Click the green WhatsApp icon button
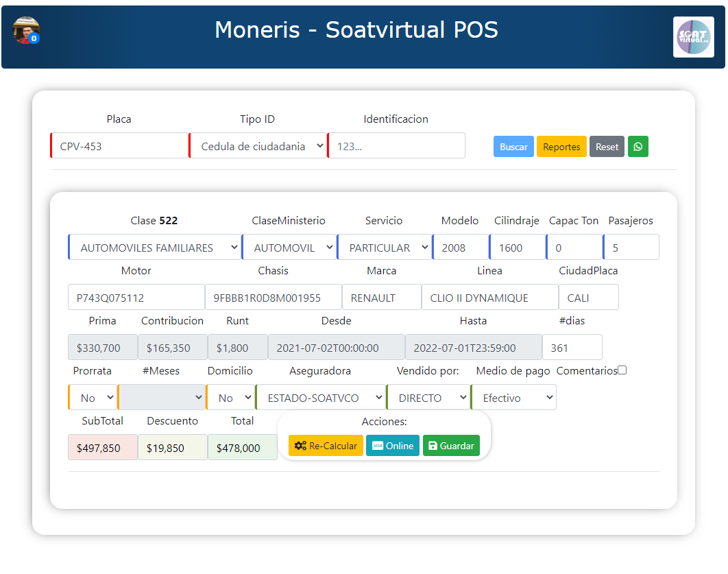This screenshot has width=728, height=574. pos(638,147)
